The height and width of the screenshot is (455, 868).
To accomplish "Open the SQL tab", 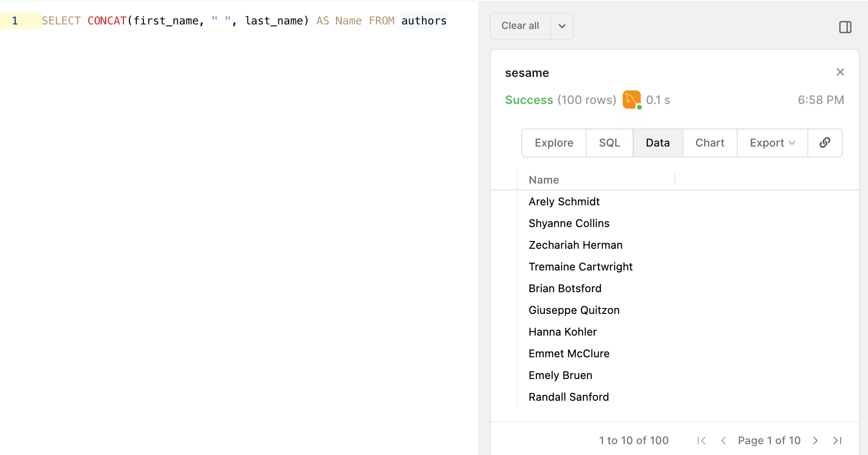I will [609, 143].
